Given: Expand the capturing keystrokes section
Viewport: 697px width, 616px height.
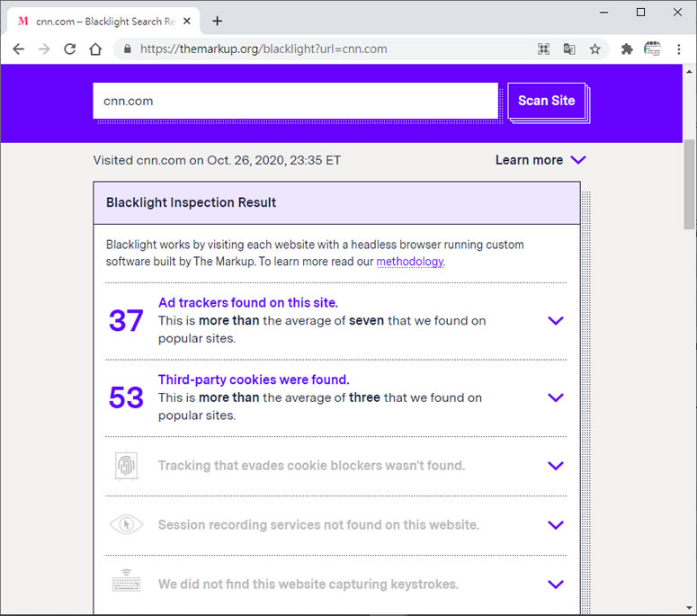Looking at the screenshot, I should coord(555,585).
